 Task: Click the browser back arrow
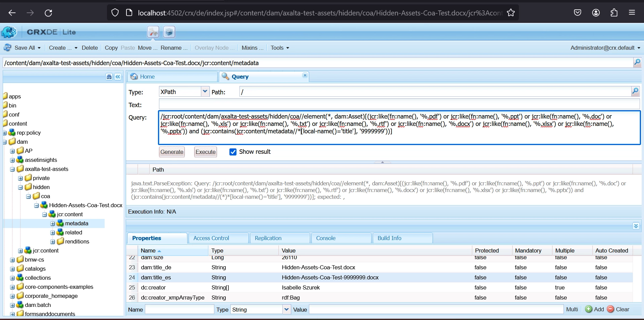[x=12, y=13]
